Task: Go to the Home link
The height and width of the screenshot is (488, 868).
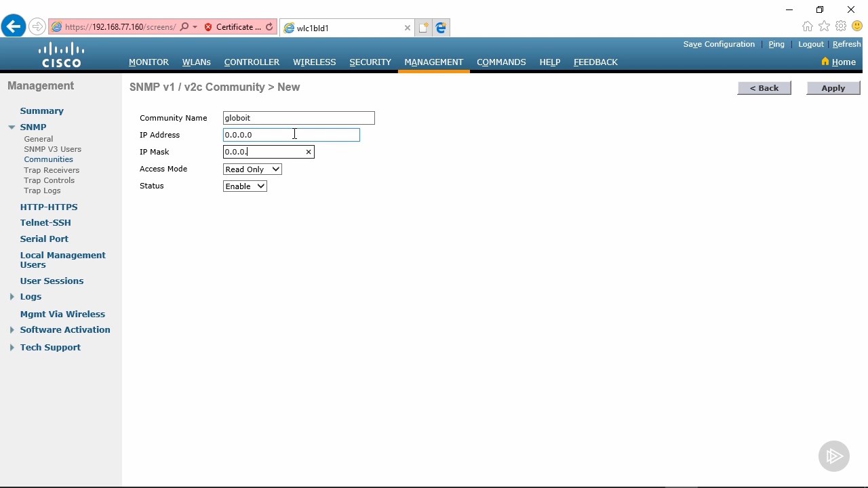Action: (844, 62)
